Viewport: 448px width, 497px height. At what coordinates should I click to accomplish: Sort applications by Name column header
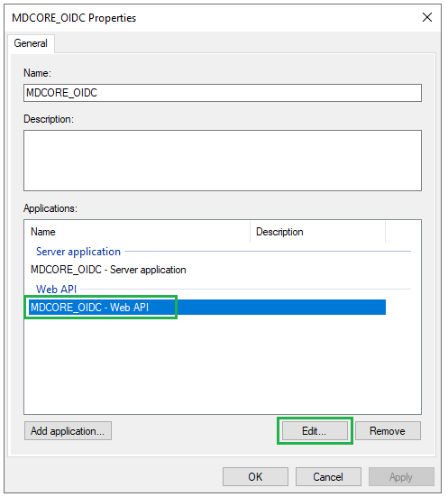(138, 232)
